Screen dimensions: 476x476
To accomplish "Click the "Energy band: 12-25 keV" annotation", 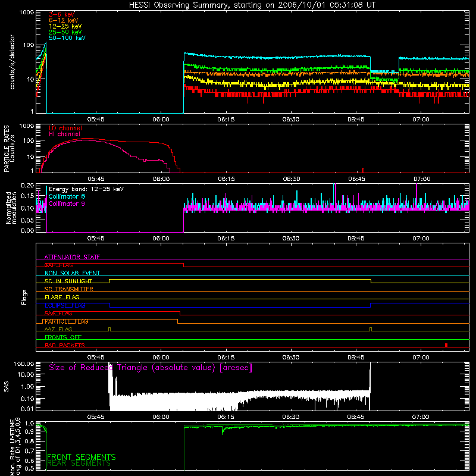I will 86,189.
